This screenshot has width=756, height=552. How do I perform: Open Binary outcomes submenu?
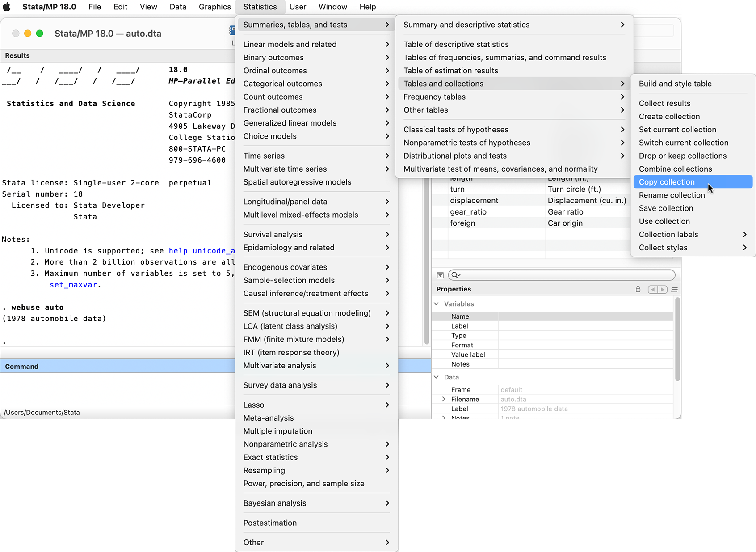[x=316, y=58]
